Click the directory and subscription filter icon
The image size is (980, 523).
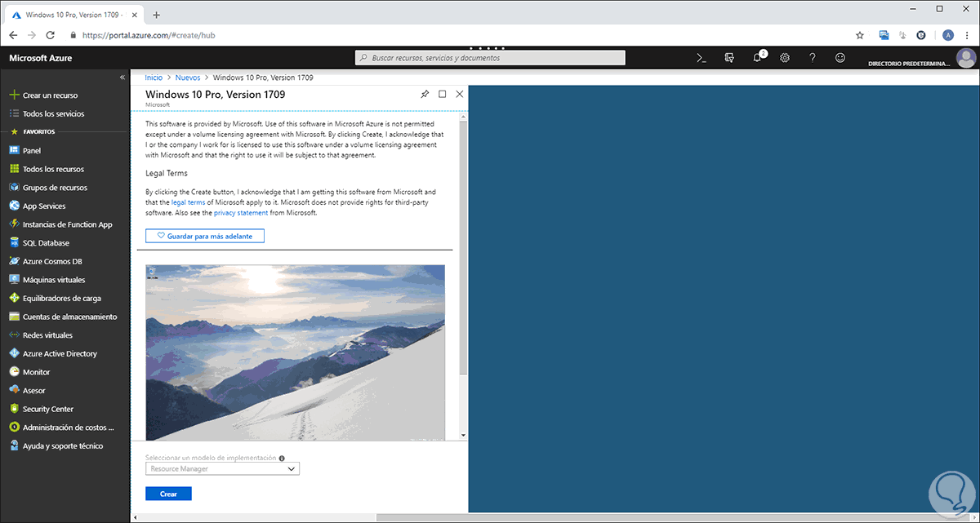729,58
